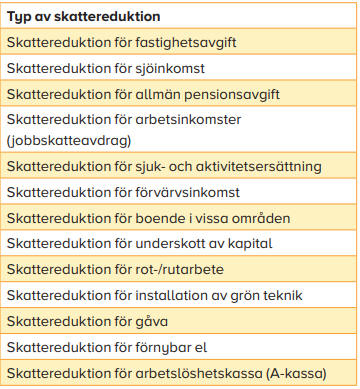The image size is (360, 389).
Task: Click the text '(A-kassa)' in last row
Action: tap(296, 373)
